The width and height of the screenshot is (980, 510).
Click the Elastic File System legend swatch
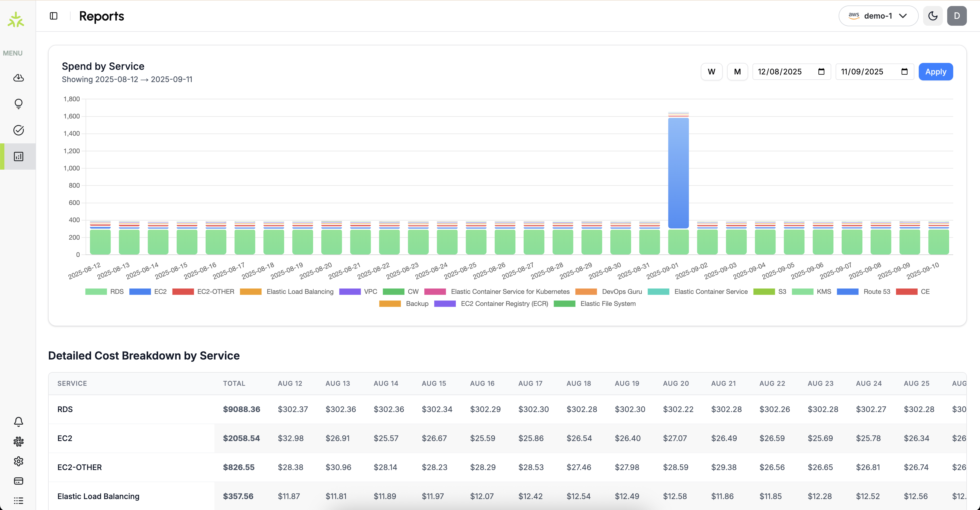tap(565, 304)
